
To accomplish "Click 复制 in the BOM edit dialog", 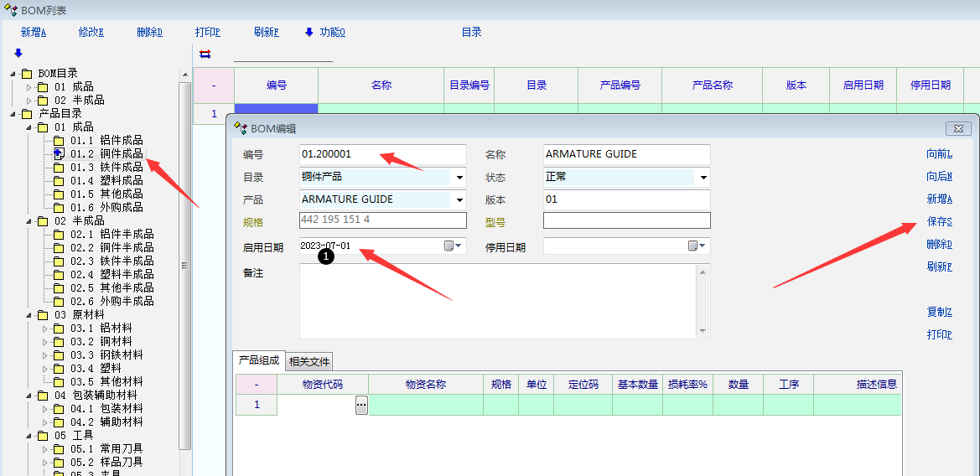I will 939,312.
